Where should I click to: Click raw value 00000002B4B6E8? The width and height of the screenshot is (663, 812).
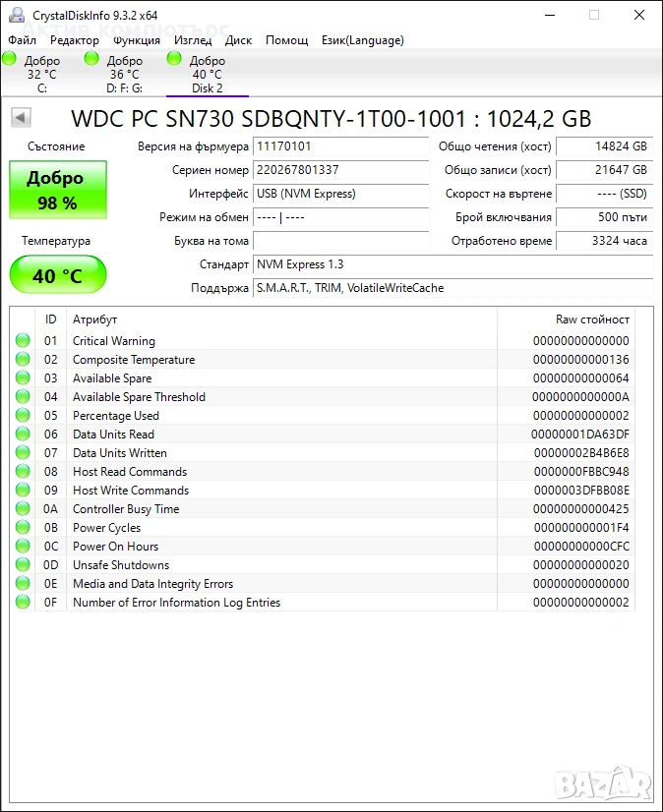tap(581, 452)
